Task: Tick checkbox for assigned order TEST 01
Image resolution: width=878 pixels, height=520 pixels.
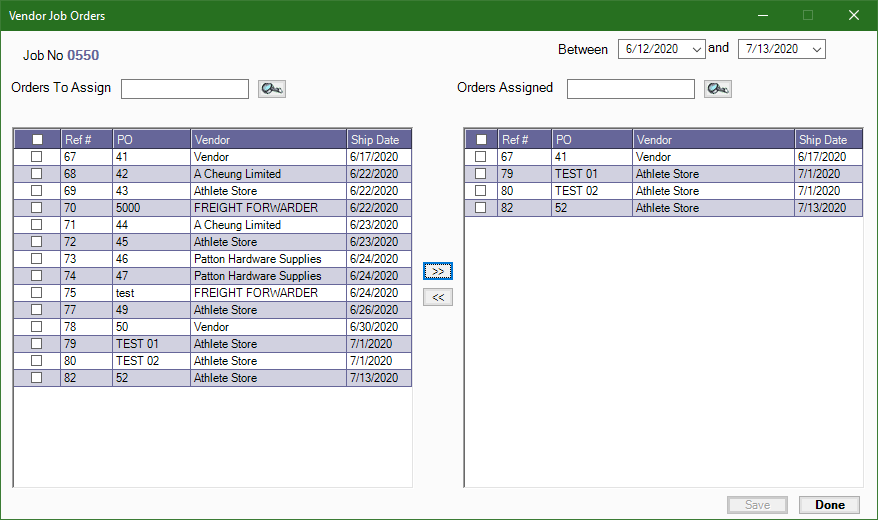Action: click(481, 174)
